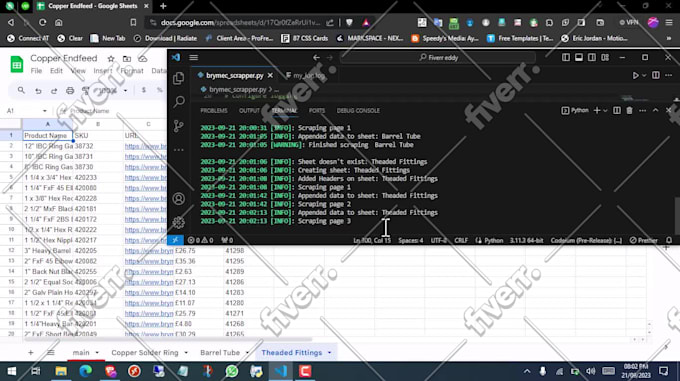This screenshot has height=381, width=680.
Task: Maximize terminal panel with the chevron
Action: pos(655,111)
